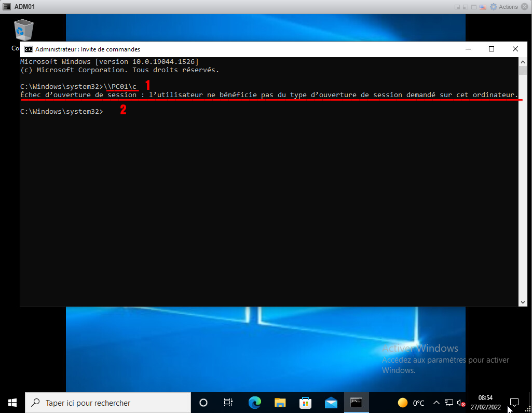Click the weather 0°C widget

pyautogui.click(x=411, y=403)
